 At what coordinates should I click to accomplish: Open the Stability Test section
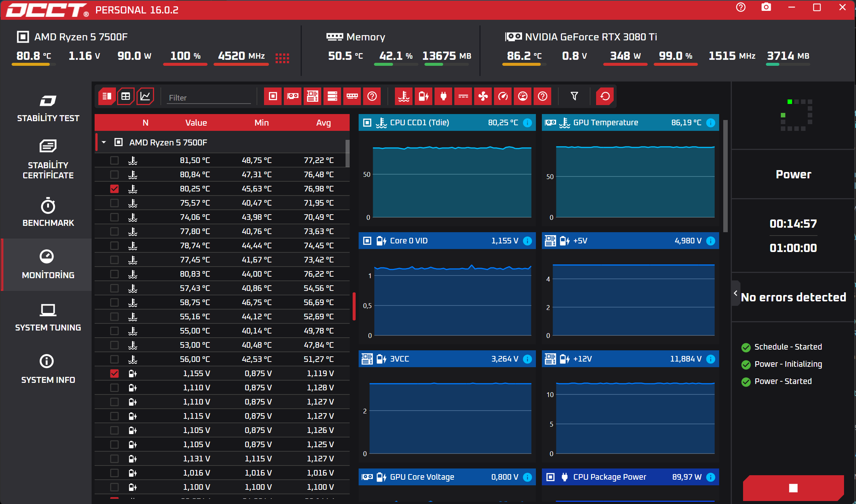48,108
